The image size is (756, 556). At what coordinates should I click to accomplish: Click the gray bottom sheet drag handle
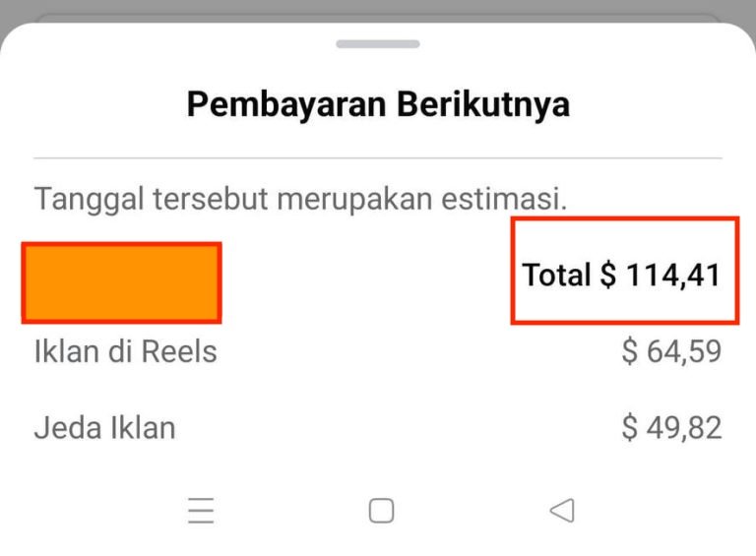(x=378, y=44)
